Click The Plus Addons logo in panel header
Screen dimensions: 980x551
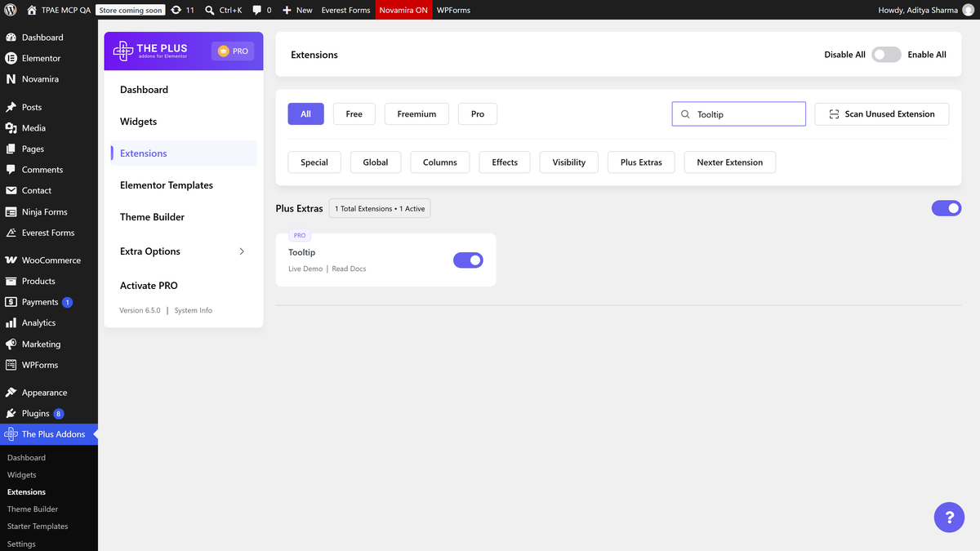point(150,51)
